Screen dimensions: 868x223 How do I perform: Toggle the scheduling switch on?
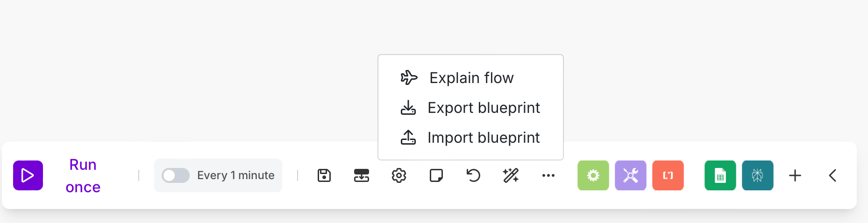pyautogui.click(x=176, y=175)
